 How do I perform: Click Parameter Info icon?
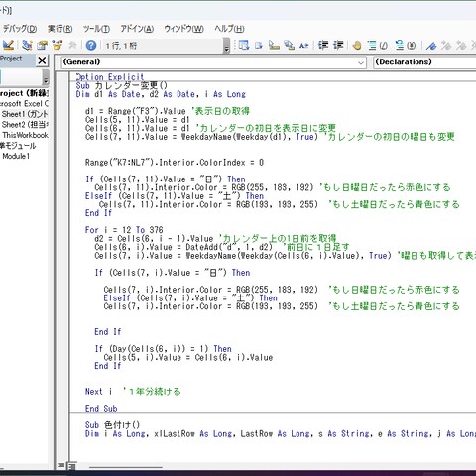[290, 45]
